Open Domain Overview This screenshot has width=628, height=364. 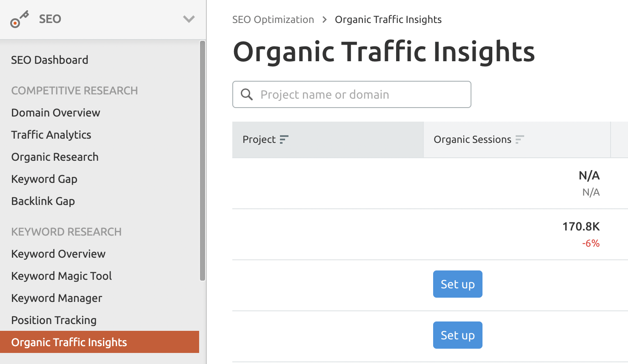(55, 112)
